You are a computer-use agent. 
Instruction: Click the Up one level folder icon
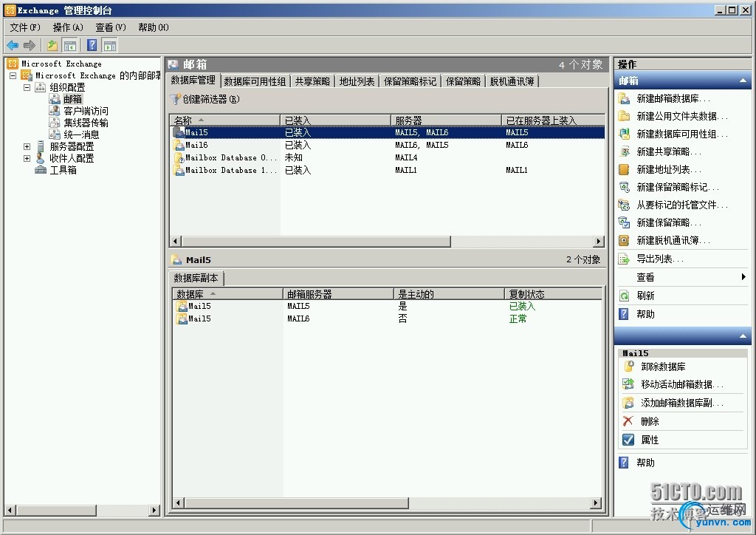pos(52,45)
